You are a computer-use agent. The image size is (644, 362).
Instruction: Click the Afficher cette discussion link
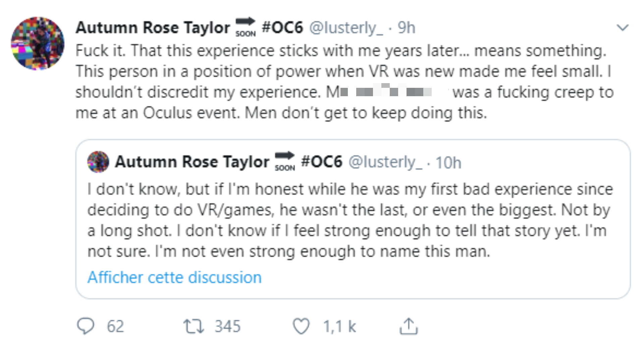pyautogui.click(x=174, y=278)
